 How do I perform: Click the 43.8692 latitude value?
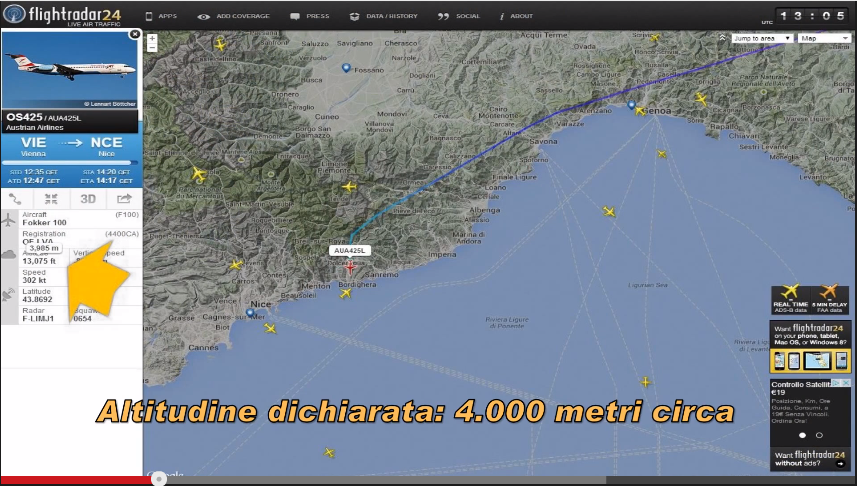click(x=37, y=300)
